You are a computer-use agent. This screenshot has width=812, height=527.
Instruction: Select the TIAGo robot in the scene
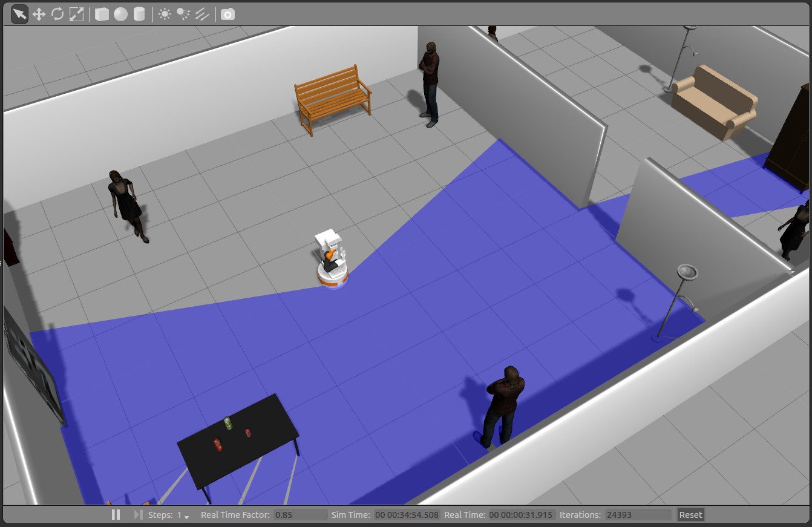(332, 261)
